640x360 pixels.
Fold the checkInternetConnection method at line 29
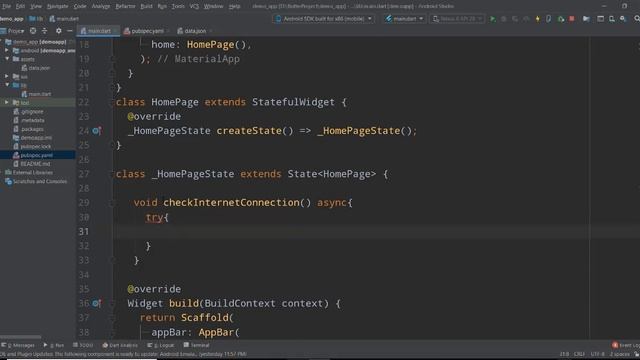pyautogui.click(x=112, y=203)
